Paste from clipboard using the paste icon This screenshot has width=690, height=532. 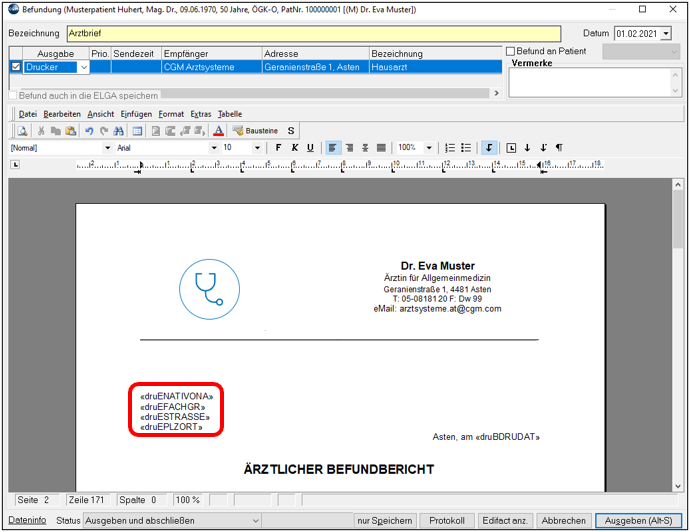pos(70,131)
